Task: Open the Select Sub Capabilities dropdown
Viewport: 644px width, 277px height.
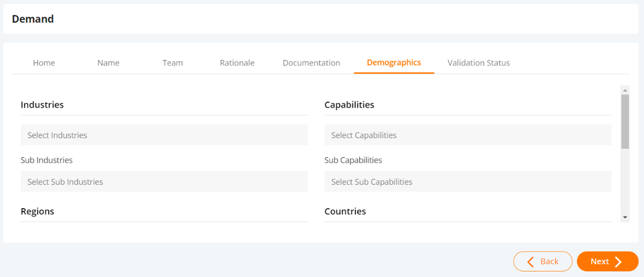Action: tap(468, 182)
